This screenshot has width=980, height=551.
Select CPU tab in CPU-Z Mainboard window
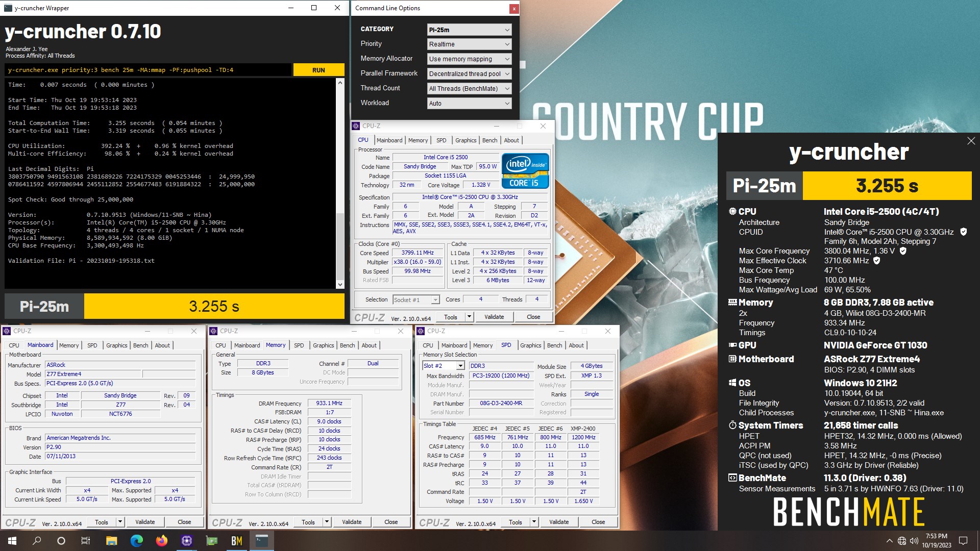(x=14, y=345)
